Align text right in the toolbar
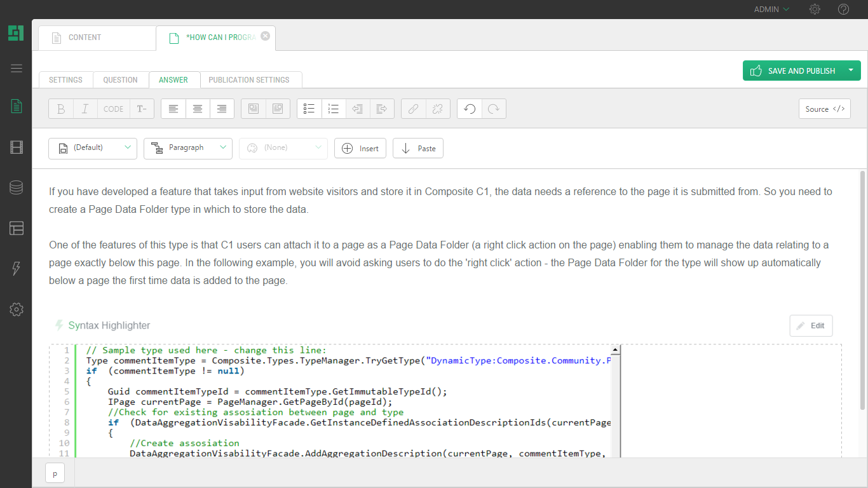Viewport: 868px width, 488px height. coord(222,109)
